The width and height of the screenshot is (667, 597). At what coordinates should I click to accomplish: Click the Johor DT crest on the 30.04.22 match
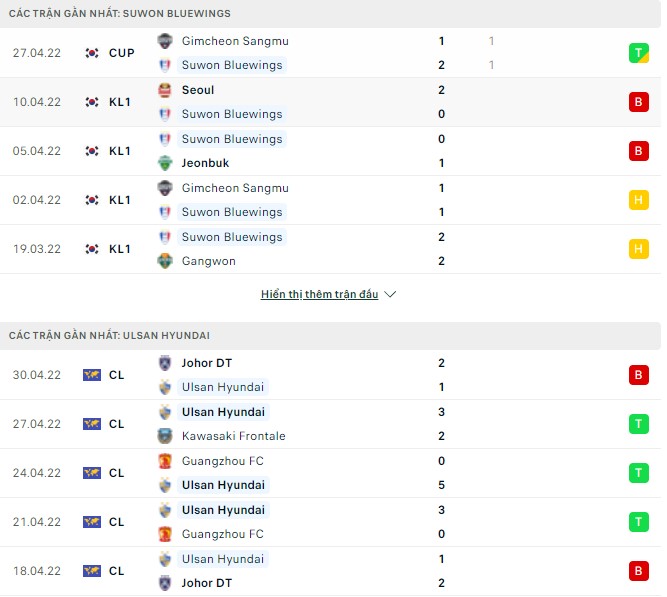point(165,363)
